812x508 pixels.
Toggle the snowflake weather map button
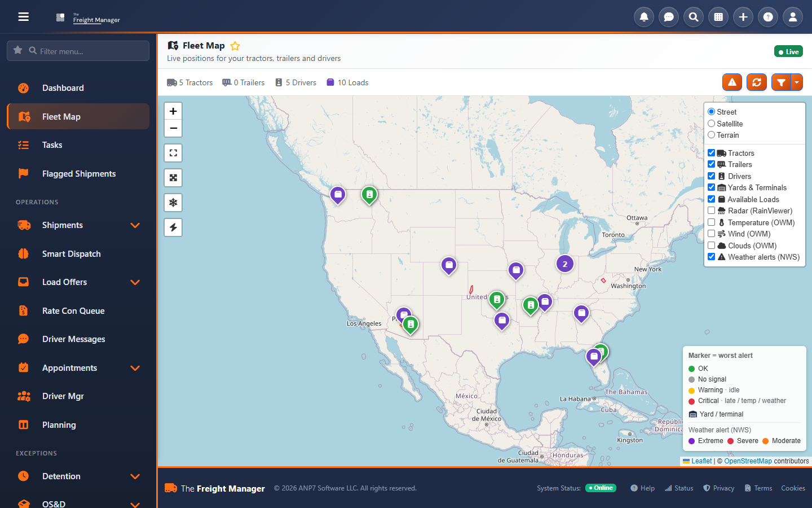(173, 203)
